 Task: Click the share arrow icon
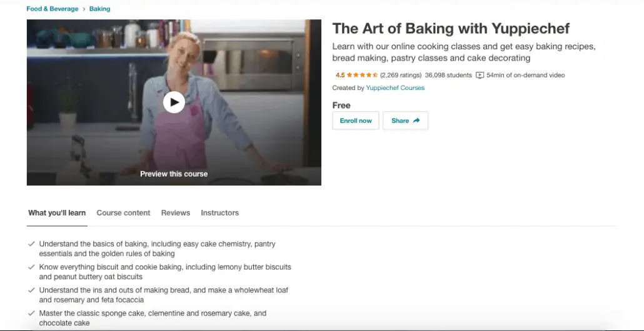(416, 121)
